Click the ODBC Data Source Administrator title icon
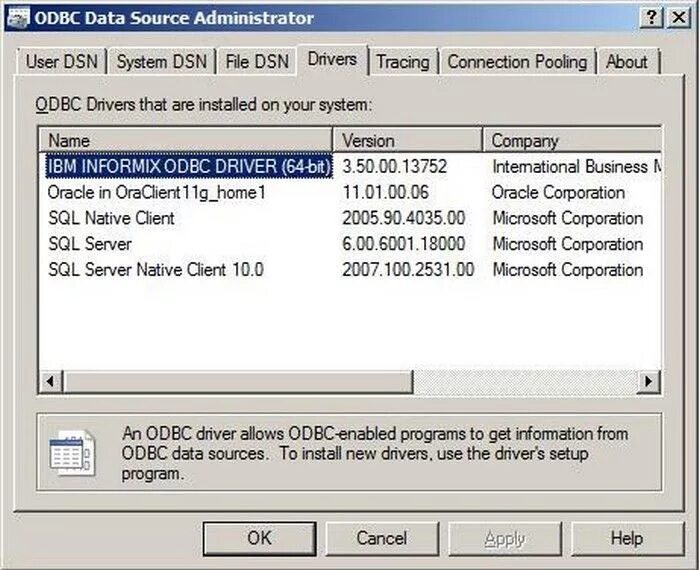700x570 pixels. point(18,18)
